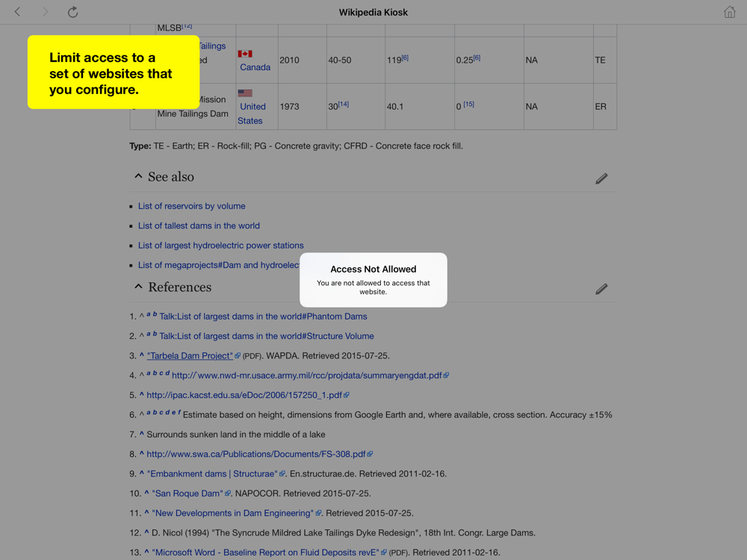The image size is (747, 560).
Task: Jump back via caret of reference 5
Action: tap(141, 395)
